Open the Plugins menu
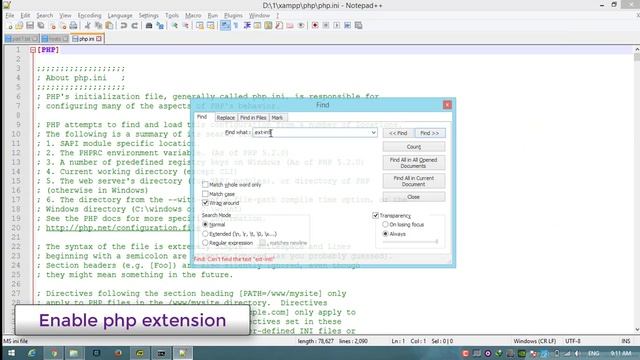The width and height of the screenshot is (640, 360). [x=233, y=16]
